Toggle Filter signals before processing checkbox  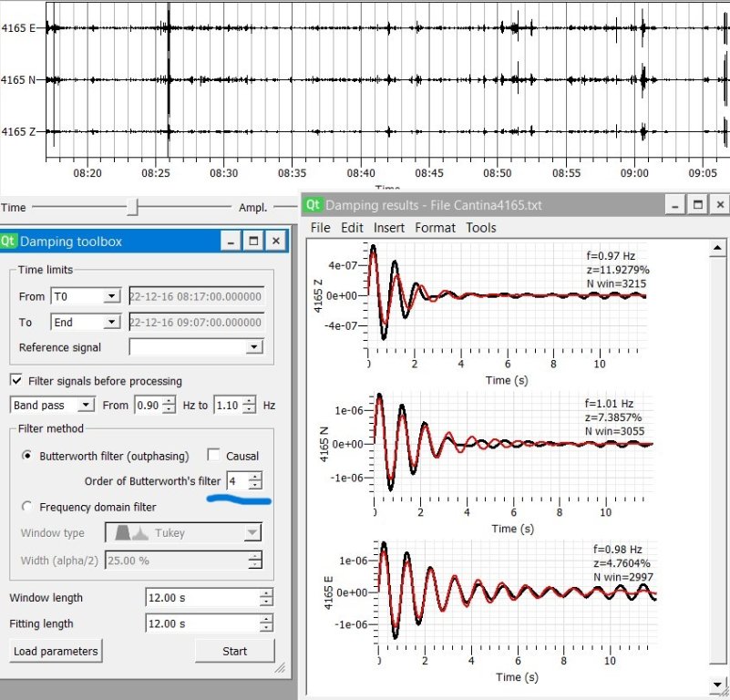click(x=16, y=381)
